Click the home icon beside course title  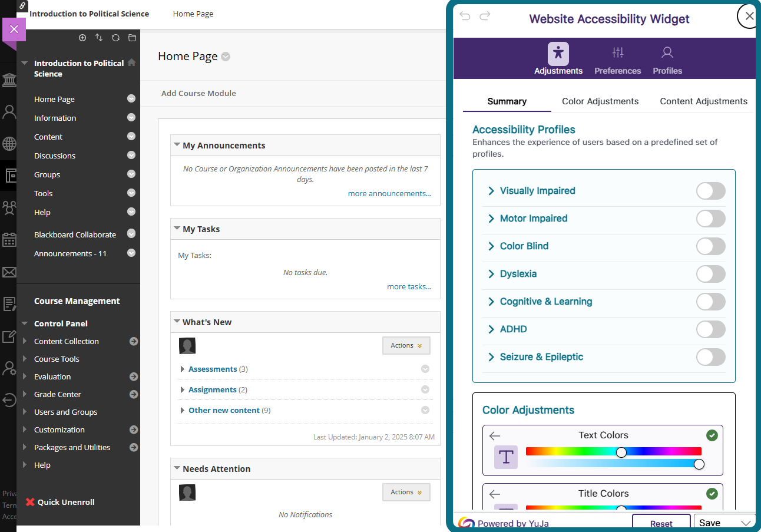131,62
